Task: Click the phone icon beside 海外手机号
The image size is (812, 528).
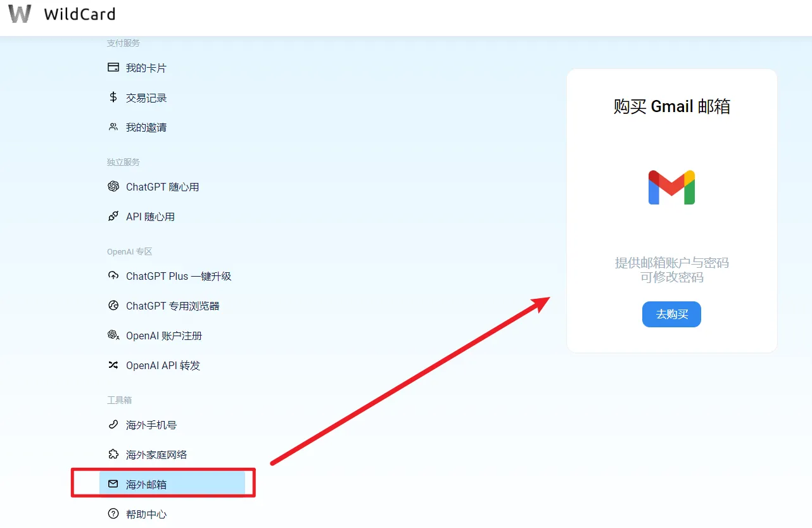Action: [113, 424]
